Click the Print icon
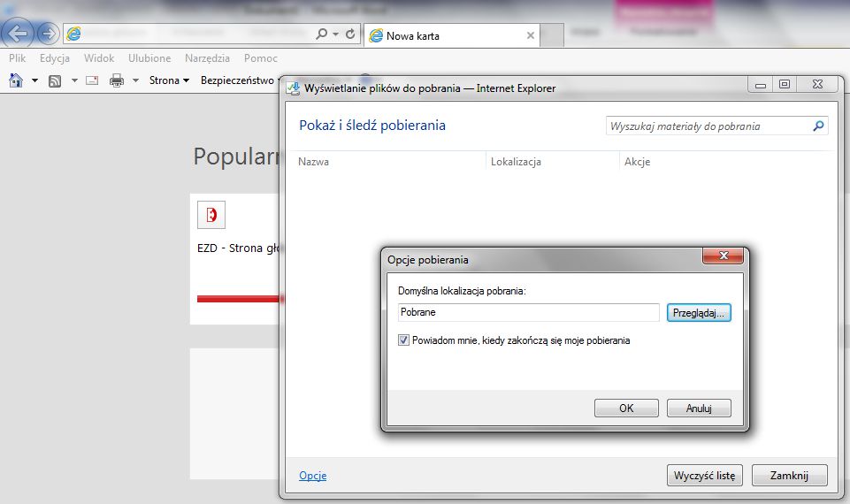The height and width of the screenshot is (504, 850). pos(117,80)
